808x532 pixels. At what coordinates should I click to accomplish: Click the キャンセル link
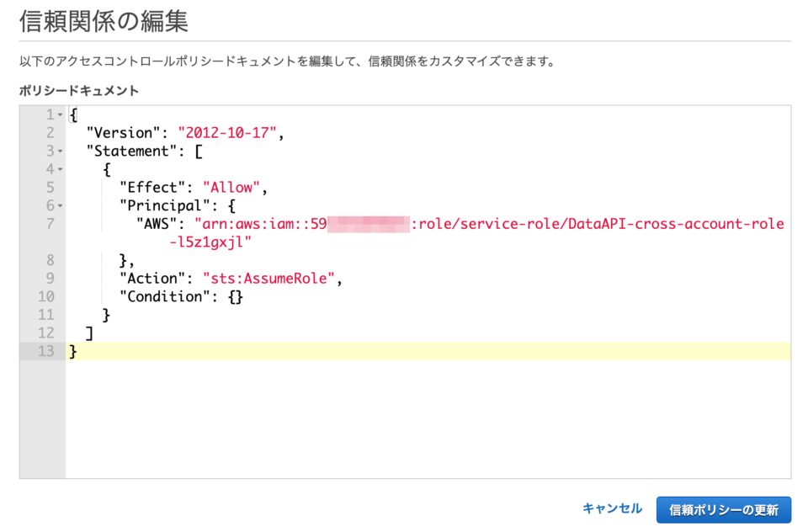[612, 509]
